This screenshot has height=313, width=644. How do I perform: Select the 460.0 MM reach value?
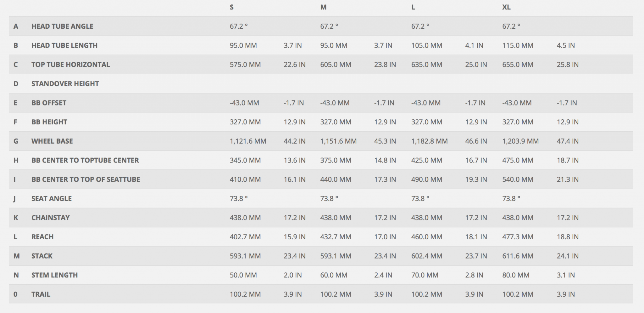coord(427,237)
